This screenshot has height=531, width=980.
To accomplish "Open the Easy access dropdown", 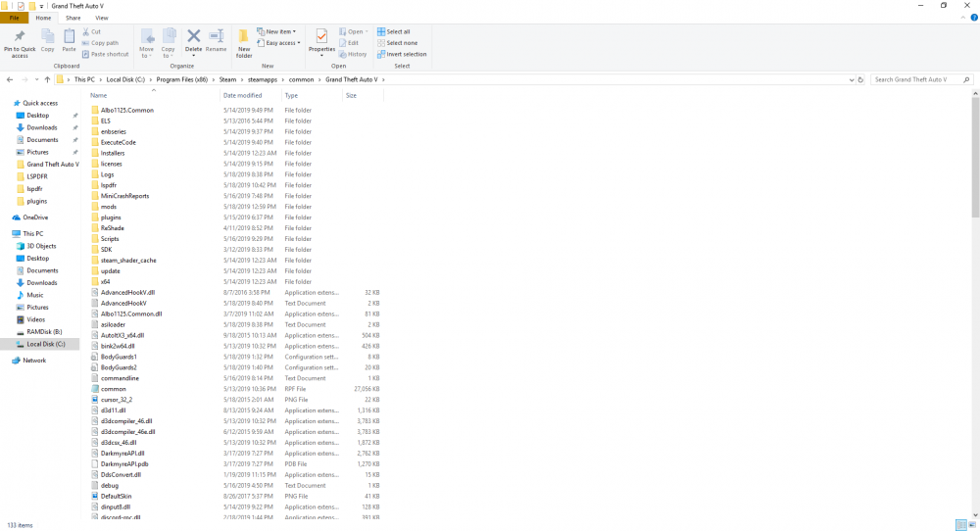I will (278, 43).
